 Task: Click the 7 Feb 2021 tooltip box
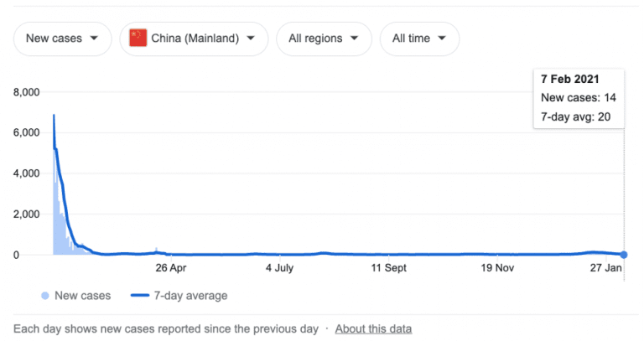pos(579,99)
